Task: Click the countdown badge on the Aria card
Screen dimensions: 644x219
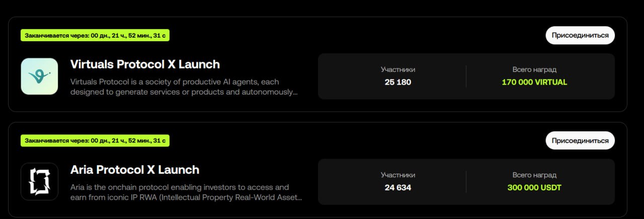Action: pyautogui.click(x=95, y=140)
